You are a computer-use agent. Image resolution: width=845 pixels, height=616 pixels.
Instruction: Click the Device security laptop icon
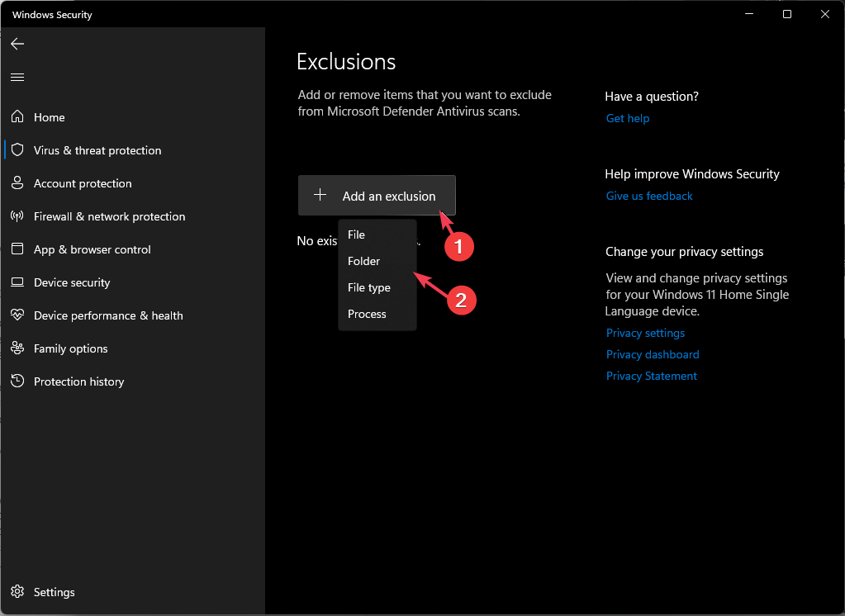point(17,282)
